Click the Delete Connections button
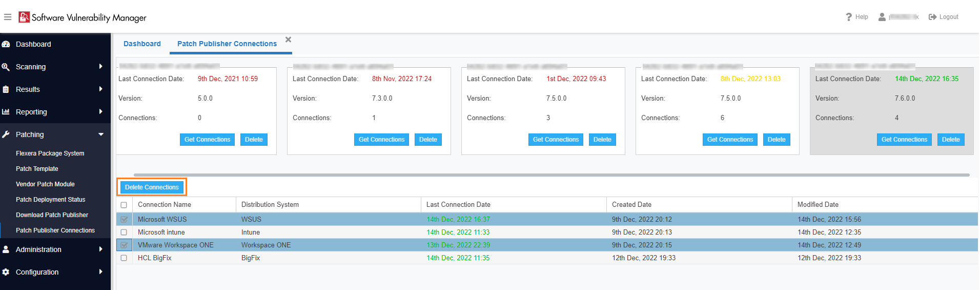The image size is (980, 290). tap(152, 187)
